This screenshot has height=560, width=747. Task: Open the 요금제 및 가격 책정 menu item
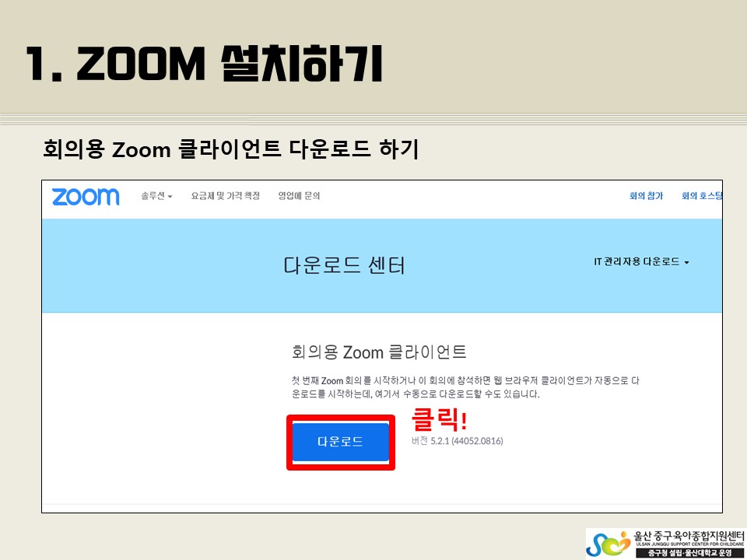[x=226, y=196]
